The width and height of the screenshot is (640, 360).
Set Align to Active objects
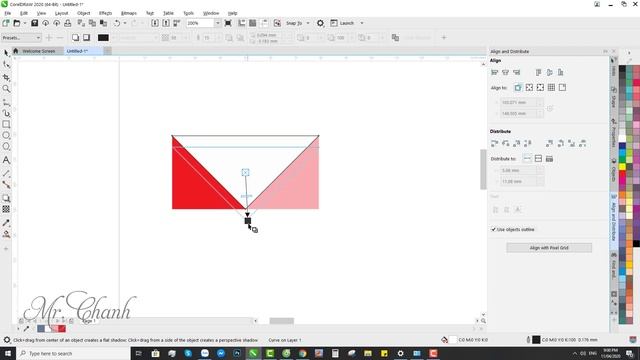tap(518, 87)
